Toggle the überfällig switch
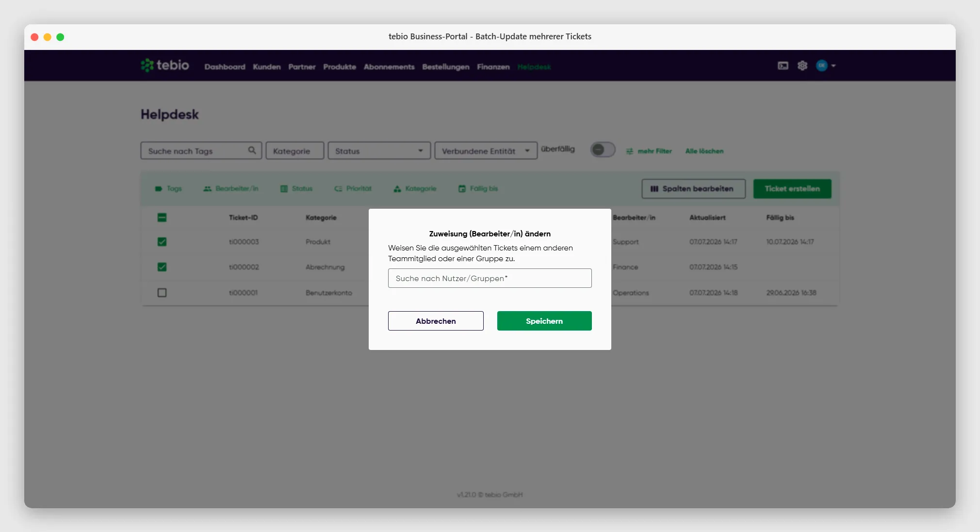Screen dimensions: 980x532 [603, 150]
